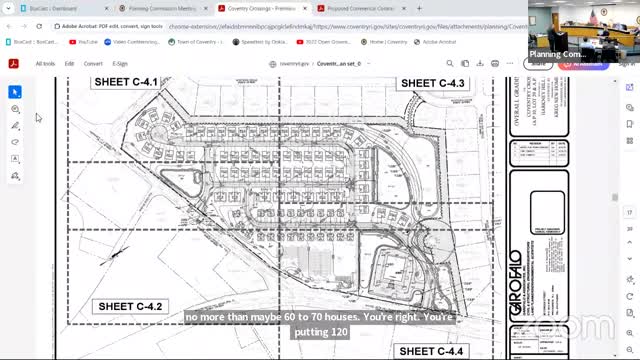This screenshot has width=640, height=360.
Task: Open the Adobe Acrobat bookmark
Action: coord(435,42)
